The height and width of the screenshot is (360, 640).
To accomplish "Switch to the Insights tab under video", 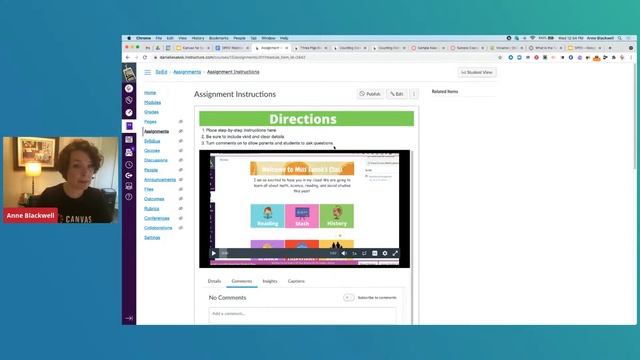I will coord(270,281).
